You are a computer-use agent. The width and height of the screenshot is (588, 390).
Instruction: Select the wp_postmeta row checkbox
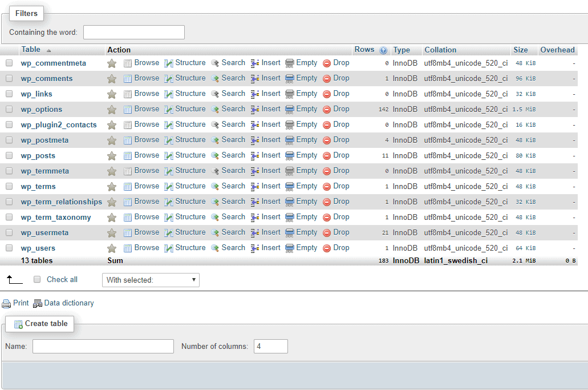[x=9, y=140]
